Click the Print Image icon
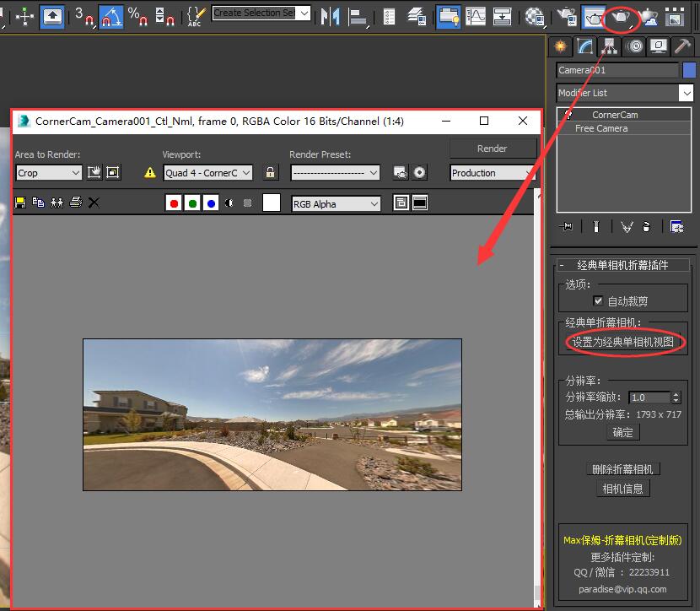Screen dimensions: 700x611 tap(76, 203)
